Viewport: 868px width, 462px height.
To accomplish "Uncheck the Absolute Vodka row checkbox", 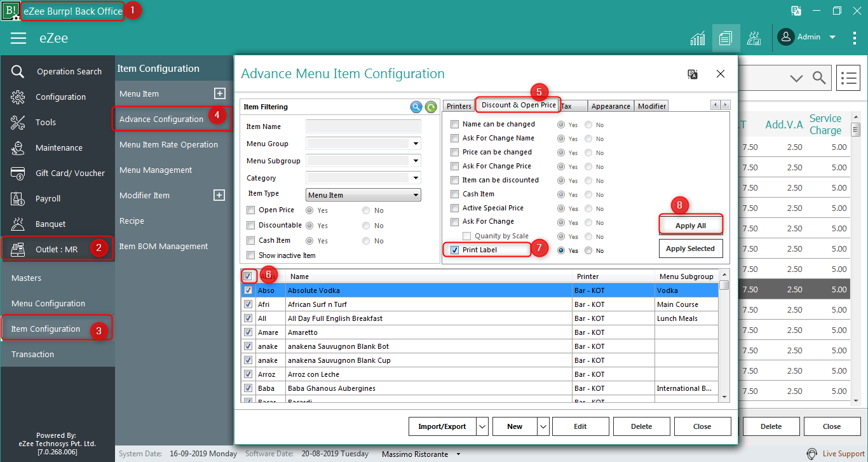I will click(x=248, y=290).
